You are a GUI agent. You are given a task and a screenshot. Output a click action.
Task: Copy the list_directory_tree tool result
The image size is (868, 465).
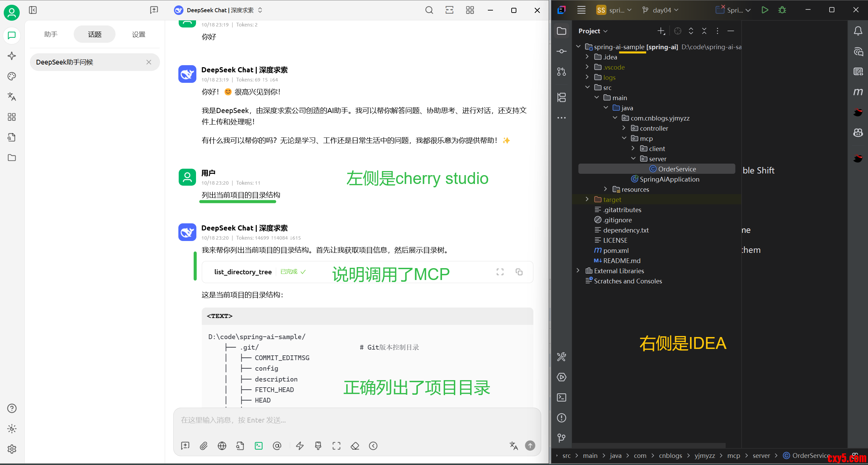(x=519, y=272)
